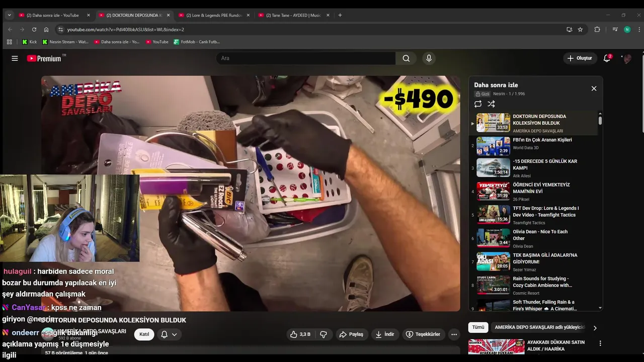Switch to Tane Tane - AYDEED tab

tap(293, 15)
